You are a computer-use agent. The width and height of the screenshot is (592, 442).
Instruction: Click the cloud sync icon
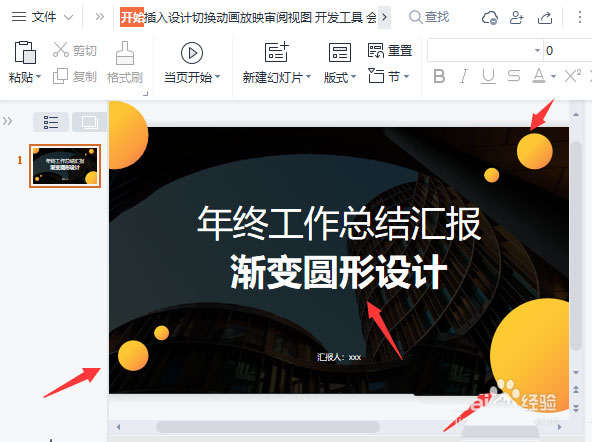pos(490,18)
